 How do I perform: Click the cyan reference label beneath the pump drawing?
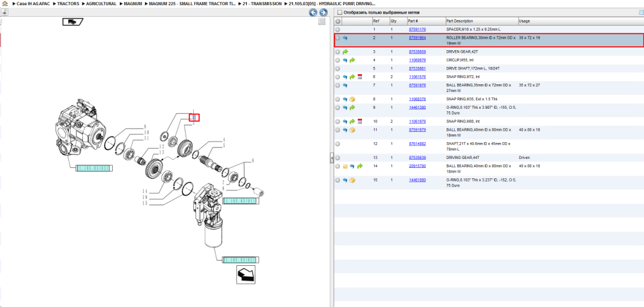tap(94, 168)
